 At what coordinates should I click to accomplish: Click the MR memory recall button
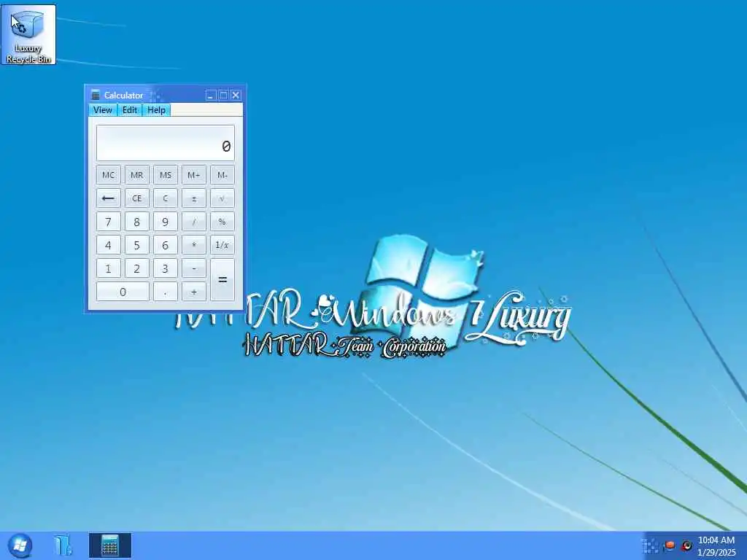(x=136, y=175)
